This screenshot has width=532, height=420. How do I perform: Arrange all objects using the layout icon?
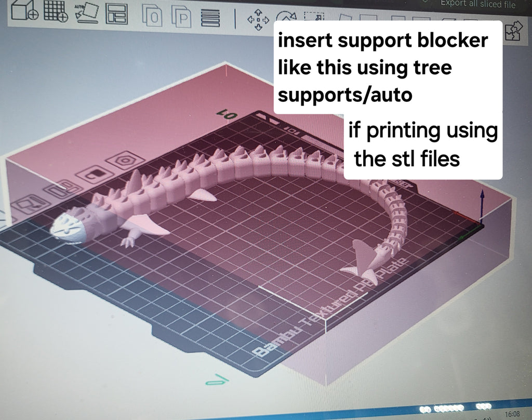coord(117,14)
